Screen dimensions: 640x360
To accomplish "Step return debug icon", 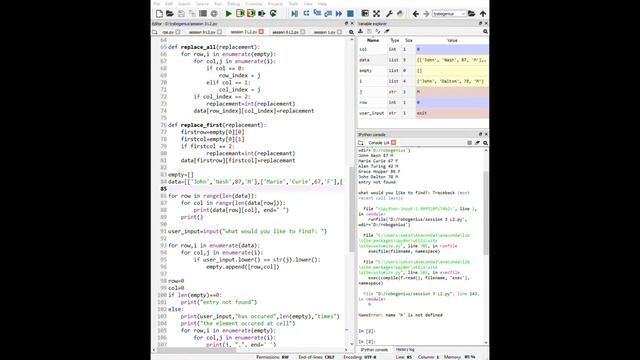I will 328,14.
